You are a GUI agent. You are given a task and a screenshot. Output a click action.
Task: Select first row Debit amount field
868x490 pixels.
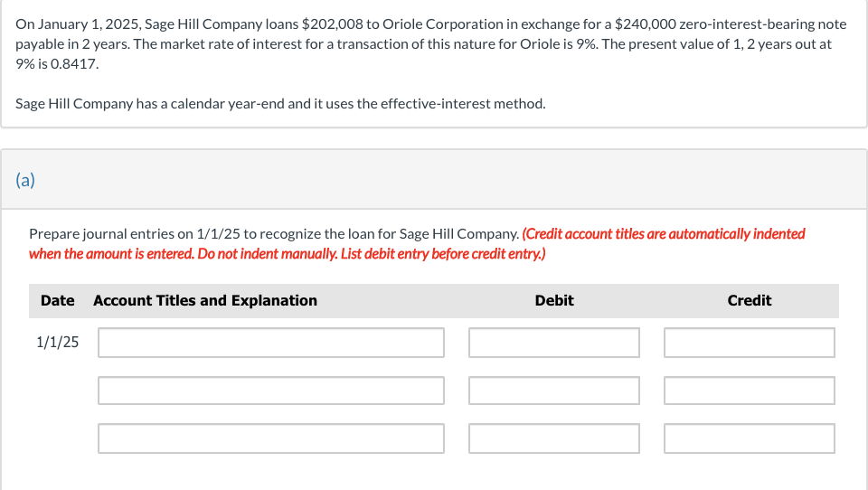554,342
